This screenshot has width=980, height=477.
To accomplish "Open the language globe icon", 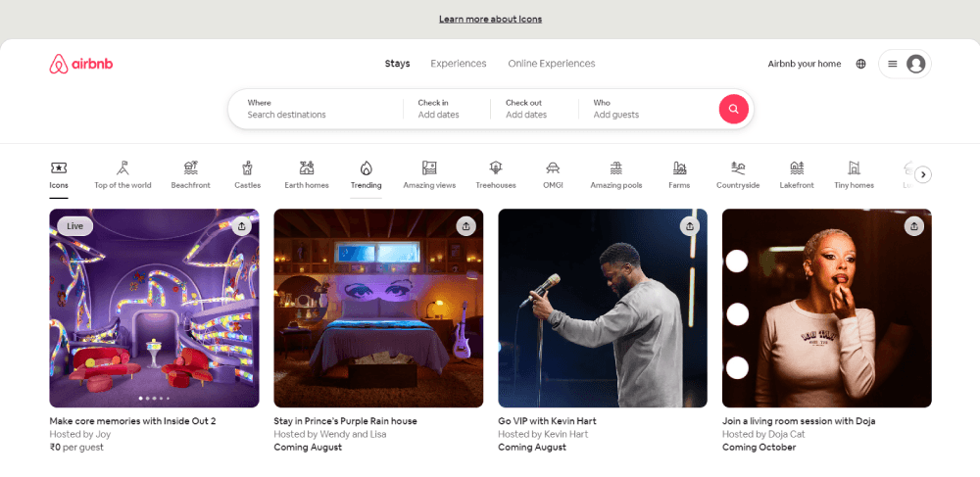I will point(860,64).
